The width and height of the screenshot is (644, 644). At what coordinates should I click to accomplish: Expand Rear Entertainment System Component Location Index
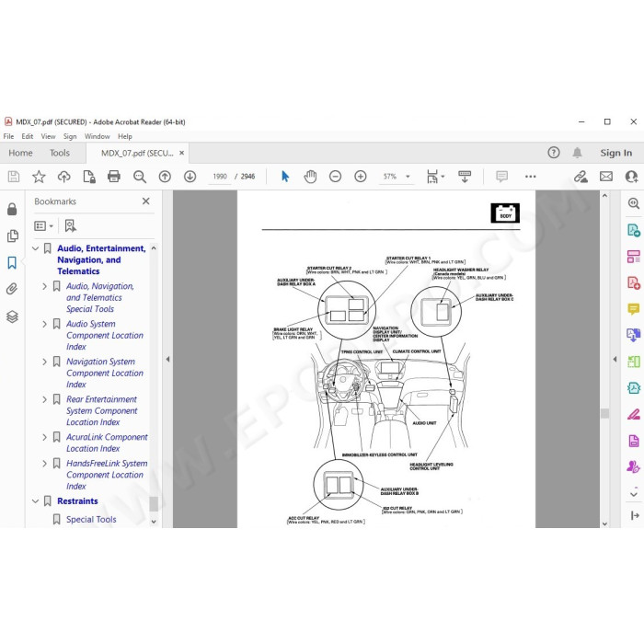pos(45,399)
